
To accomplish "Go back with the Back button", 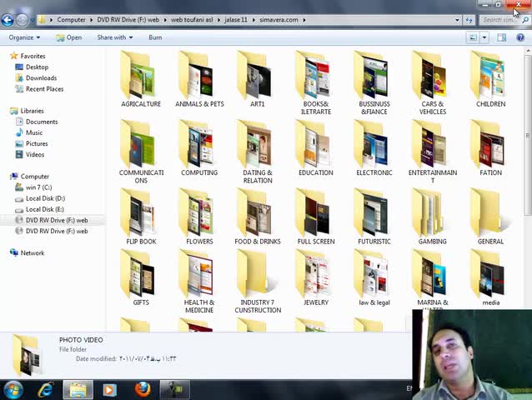I will coord(8,20).
